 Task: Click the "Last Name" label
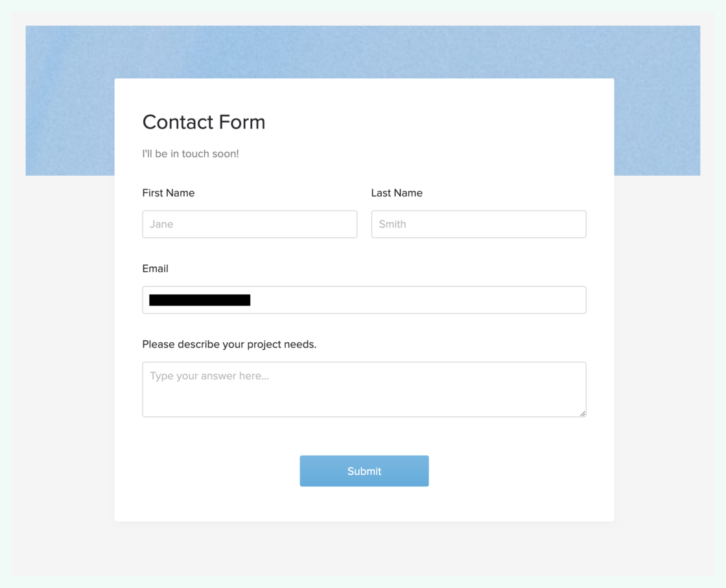coord(397,193)
